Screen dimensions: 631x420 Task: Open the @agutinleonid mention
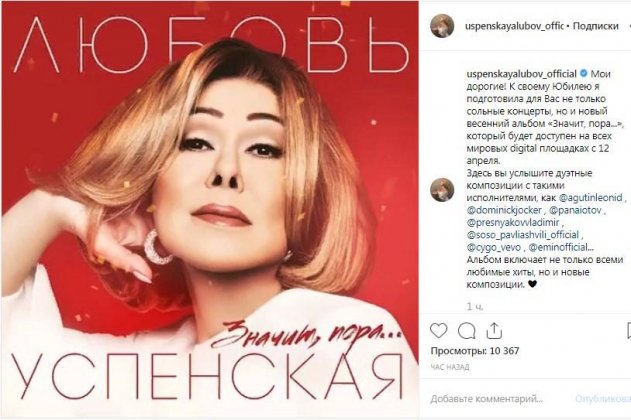point(590,198)
